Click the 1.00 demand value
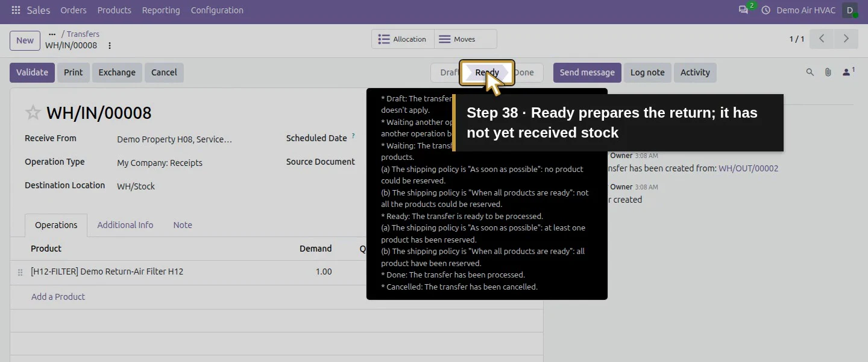Viewport: 868px width, 362px height. (324, 271)
